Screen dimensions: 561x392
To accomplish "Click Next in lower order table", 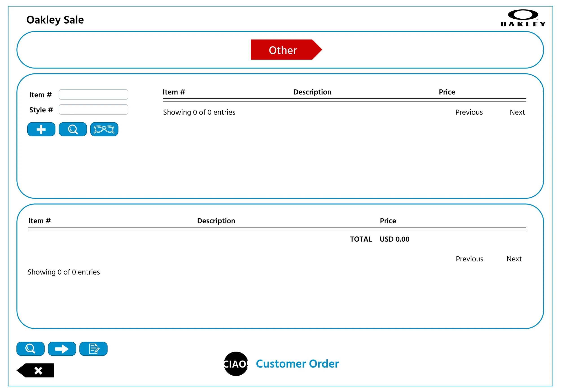I will tap(514, 259).
